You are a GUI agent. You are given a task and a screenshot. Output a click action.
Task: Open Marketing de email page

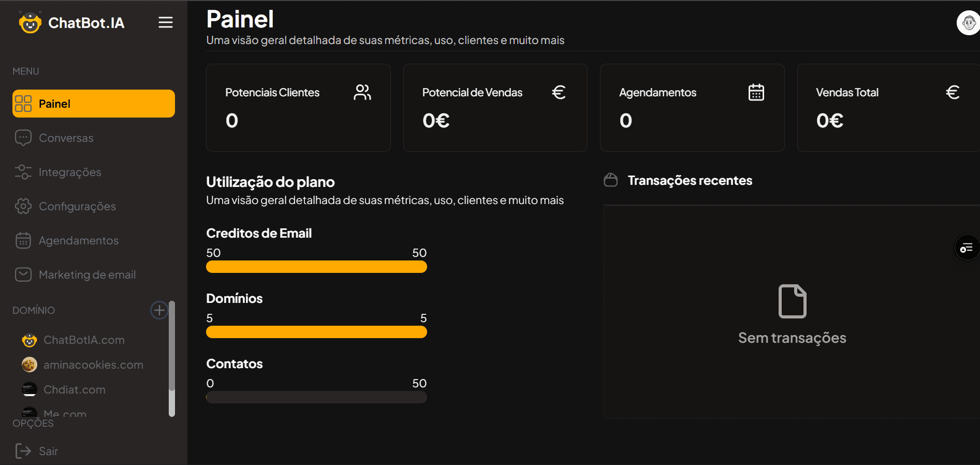click(x=94, y=274)
